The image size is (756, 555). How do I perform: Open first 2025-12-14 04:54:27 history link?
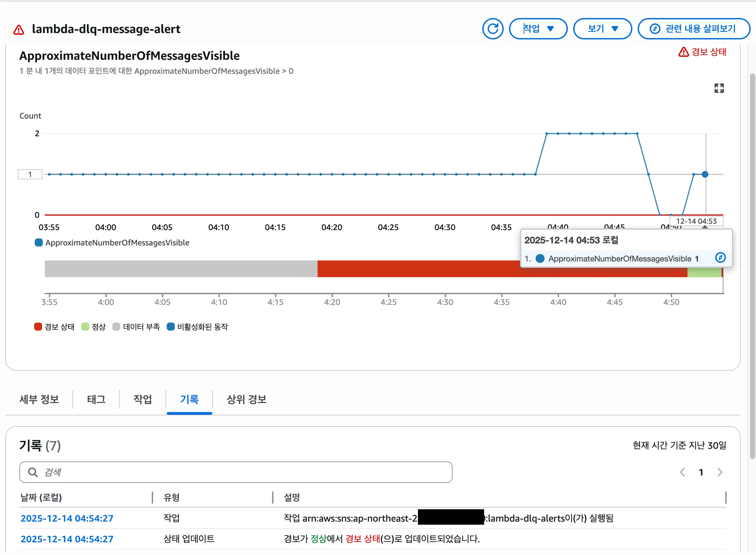coord(67,518)
